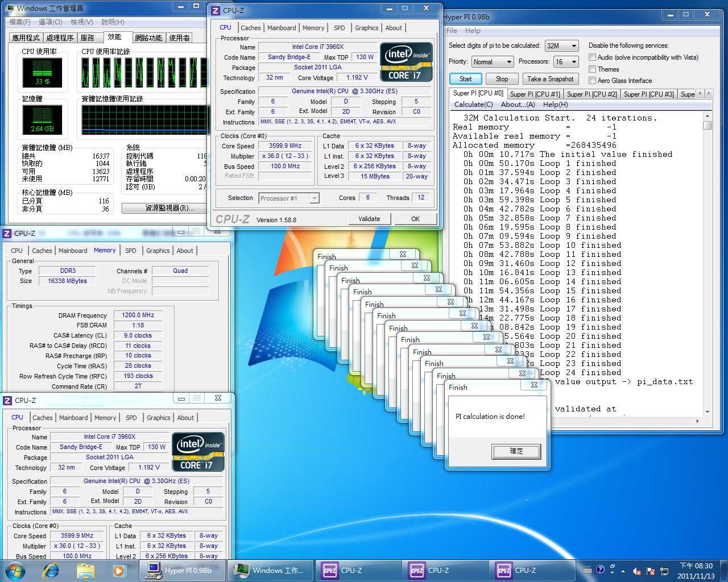Viewport: 728px width, 582px height.
Task: Select the Super PI [CPU #1] tab
Action: point(535,94)
